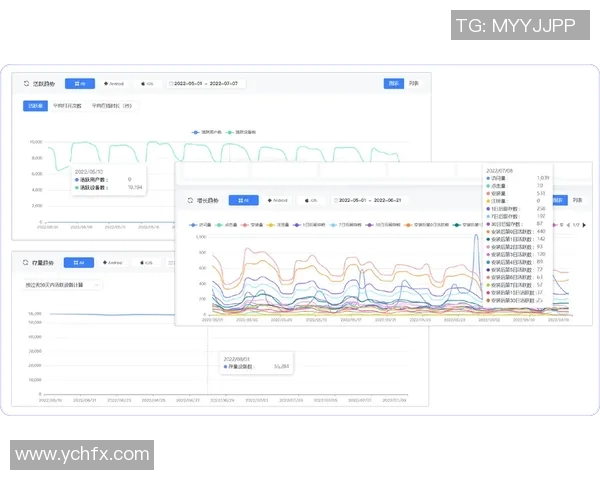
Task: Click refresh icon beside 增长趋势 title
Action: [189, 200]
